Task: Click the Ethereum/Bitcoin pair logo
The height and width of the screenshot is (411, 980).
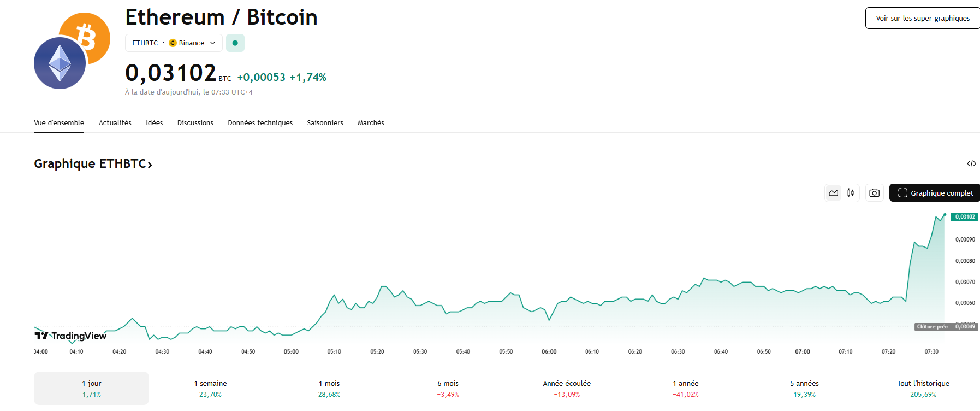Action: pos(72,51)
